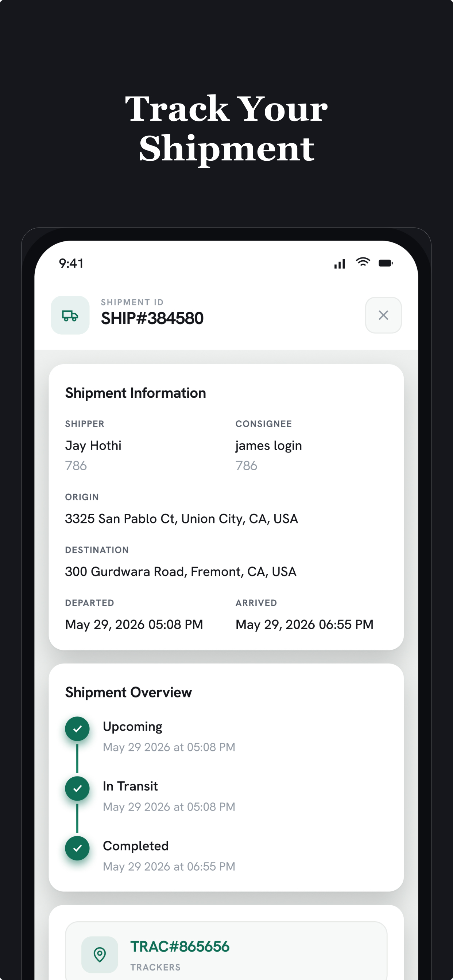Image resolution: width=453 pixels, height=980 pixels.
Task: Open tracker TRAC#865656
Action: [x=180, y=946]
